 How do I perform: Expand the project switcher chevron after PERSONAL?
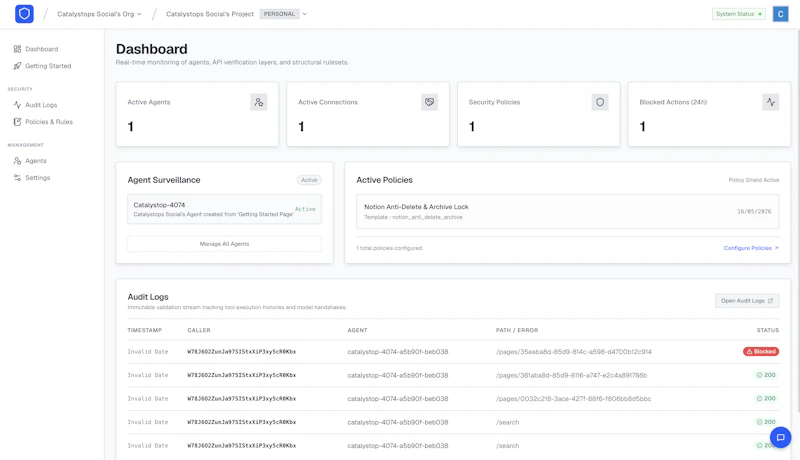(x=305, y=14)
